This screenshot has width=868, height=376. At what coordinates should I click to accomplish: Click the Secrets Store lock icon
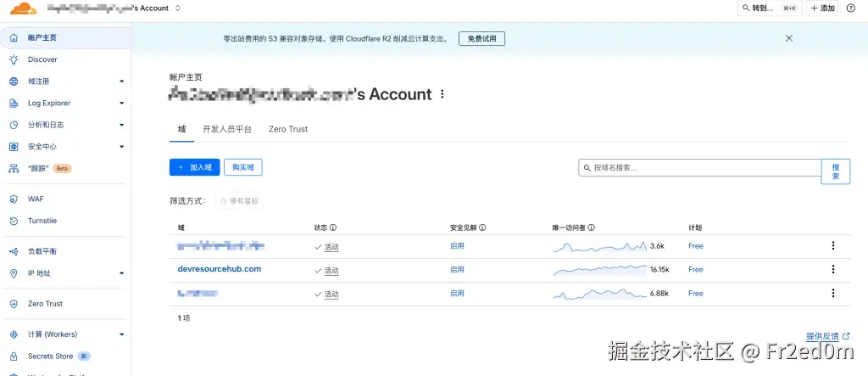14,356
